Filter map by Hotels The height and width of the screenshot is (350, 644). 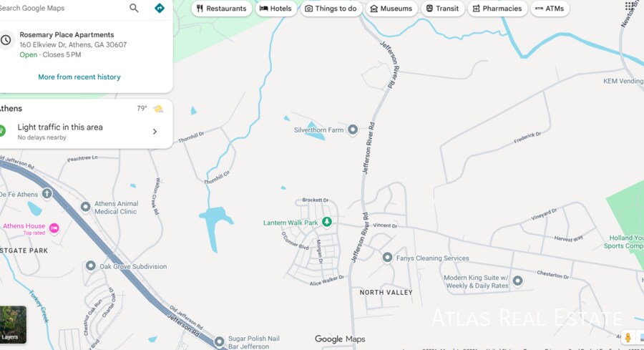pos(275,9)
